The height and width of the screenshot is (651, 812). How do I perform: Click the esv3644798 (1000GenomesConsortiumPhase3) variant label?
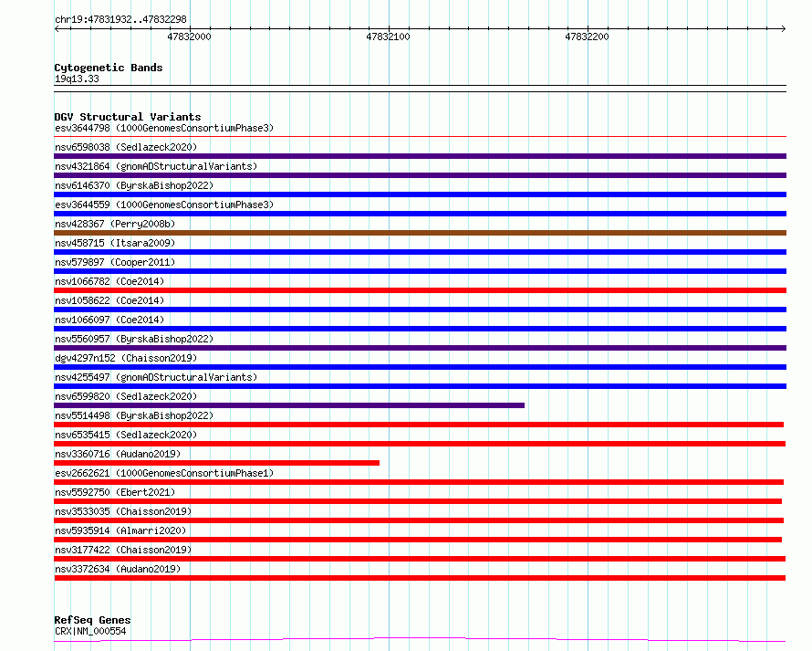tap(164, 128)
